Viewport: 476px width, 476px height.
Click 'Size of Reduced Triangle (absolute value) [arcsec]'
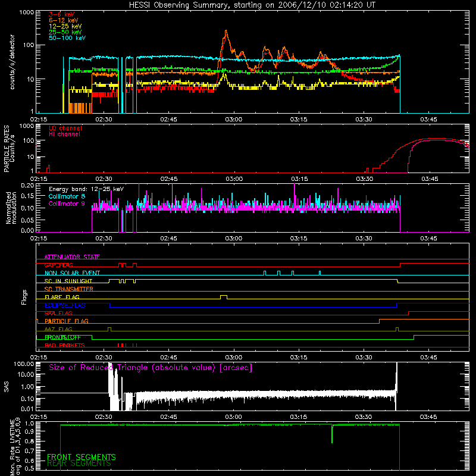click(x=151, y=368)
